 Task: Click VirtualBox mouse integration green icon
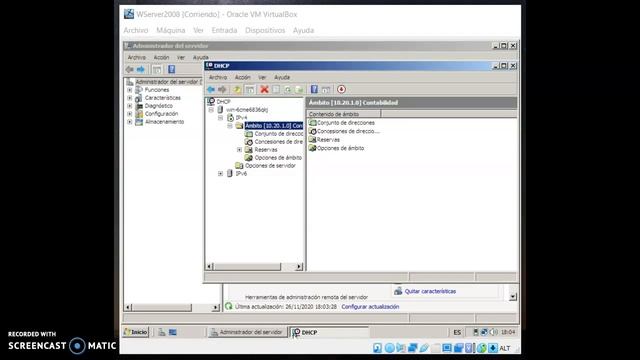click(482, 348)
